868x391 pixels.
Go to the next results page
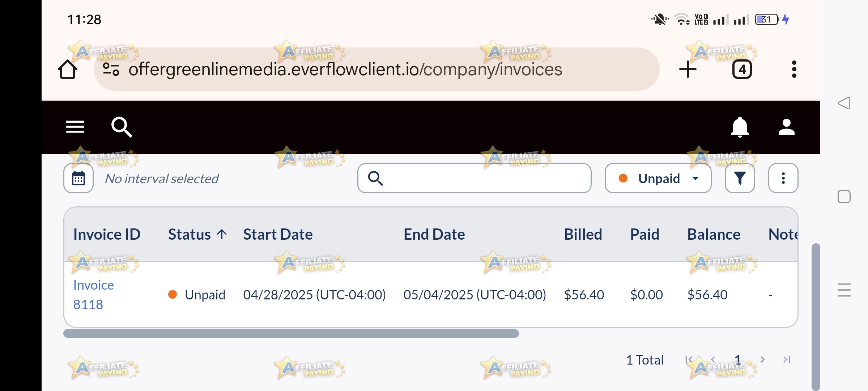pos(762,360)
